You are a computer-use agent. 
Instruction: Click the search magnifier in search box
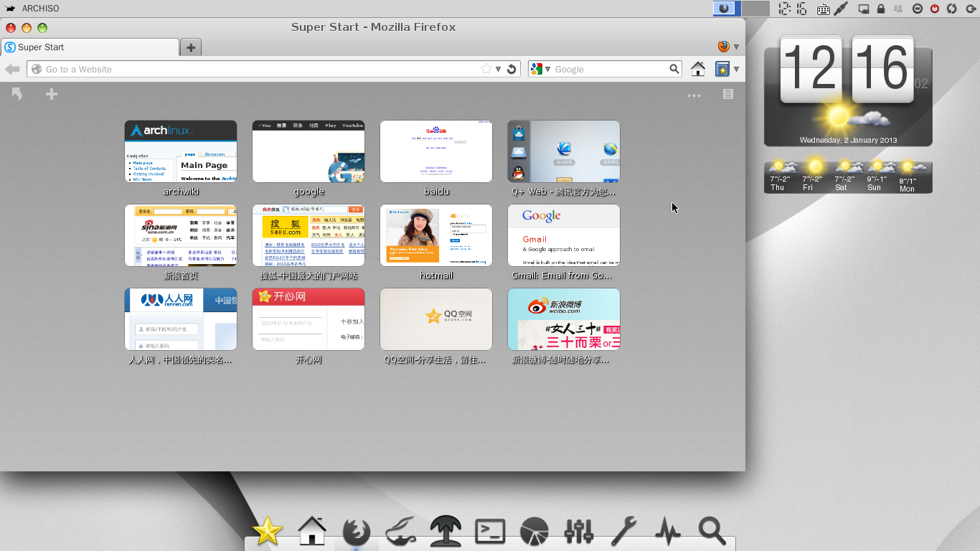coord(674,69)
